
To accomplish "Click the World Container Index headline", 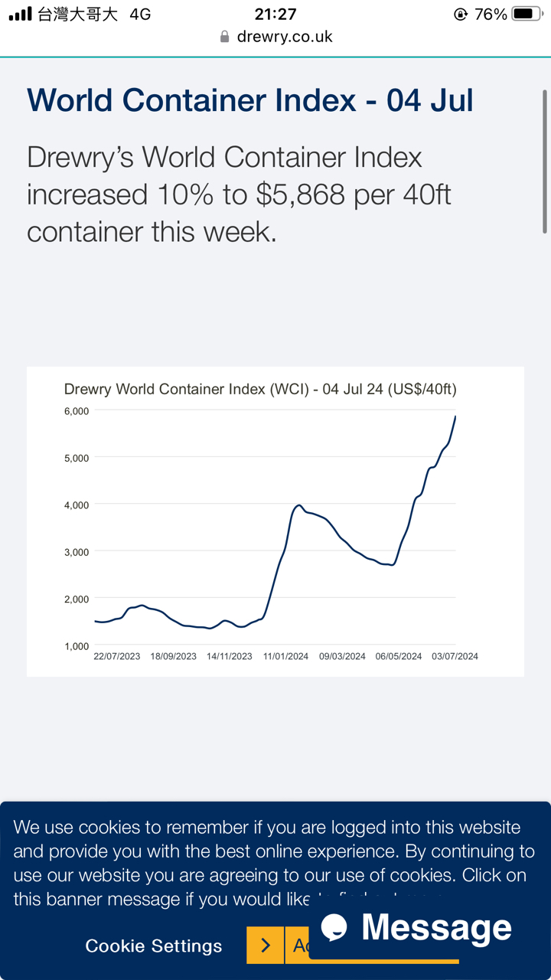I will point(250,100).
